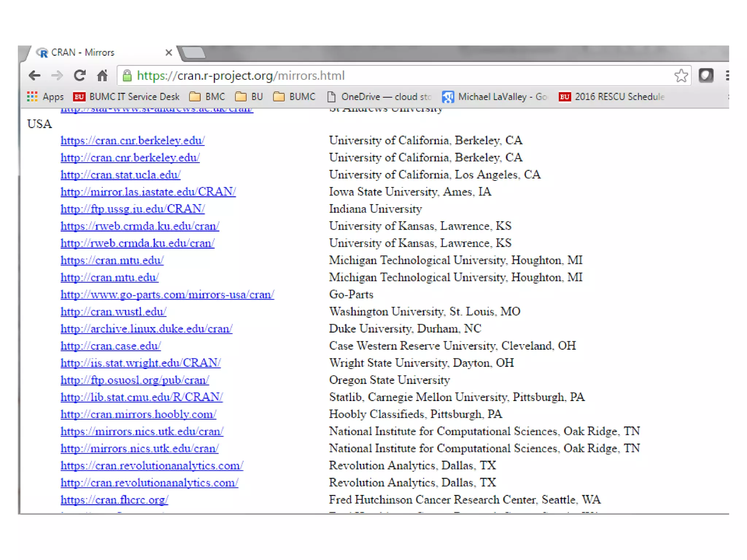Open a new tab

click(193, 53)
